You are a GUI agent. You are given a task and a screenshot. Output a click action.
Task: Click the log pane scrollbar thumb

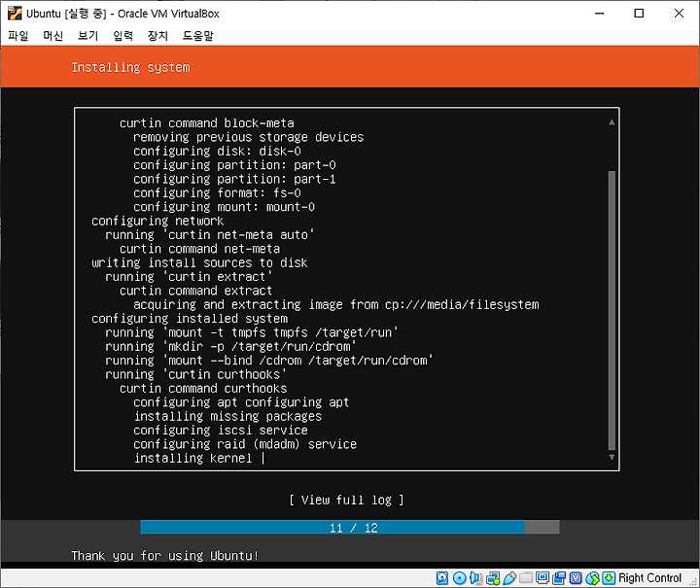(612, 310)
